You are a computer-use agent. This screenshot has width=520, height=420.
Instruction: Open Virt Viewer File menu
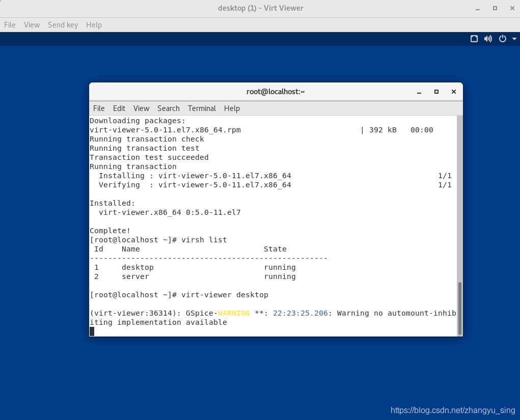tap(10, 25)
